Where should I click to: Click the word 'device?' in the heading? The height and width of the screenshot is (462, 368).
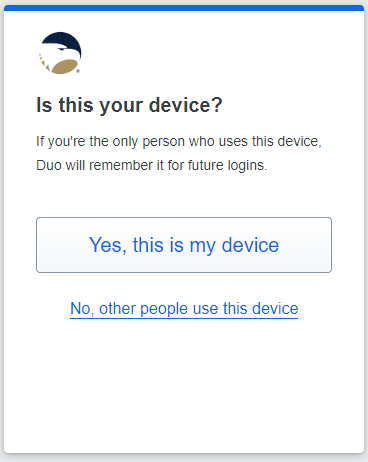click(x=185, y=105)
